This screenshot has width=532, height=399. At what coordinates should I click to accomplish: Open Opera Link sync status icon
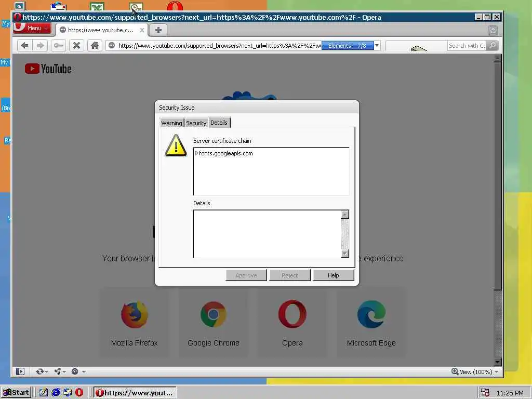(39, 371)
